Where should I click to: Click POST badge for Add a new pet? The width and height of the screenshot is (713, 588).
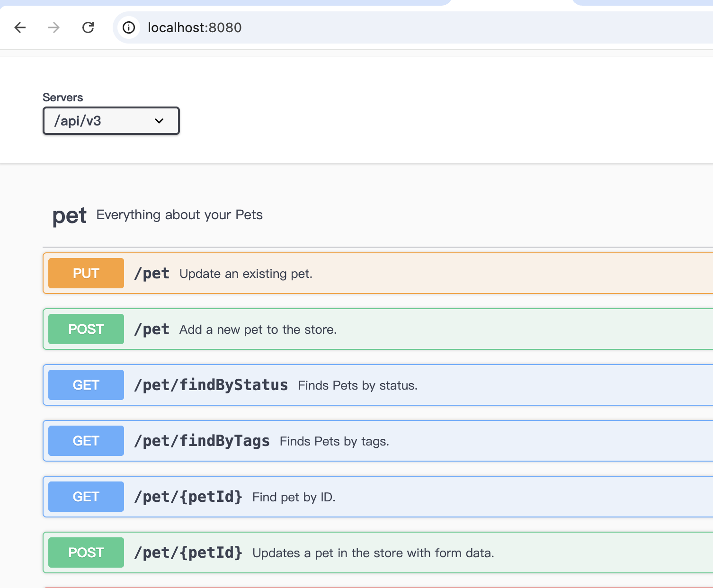[x=86, y=329]
